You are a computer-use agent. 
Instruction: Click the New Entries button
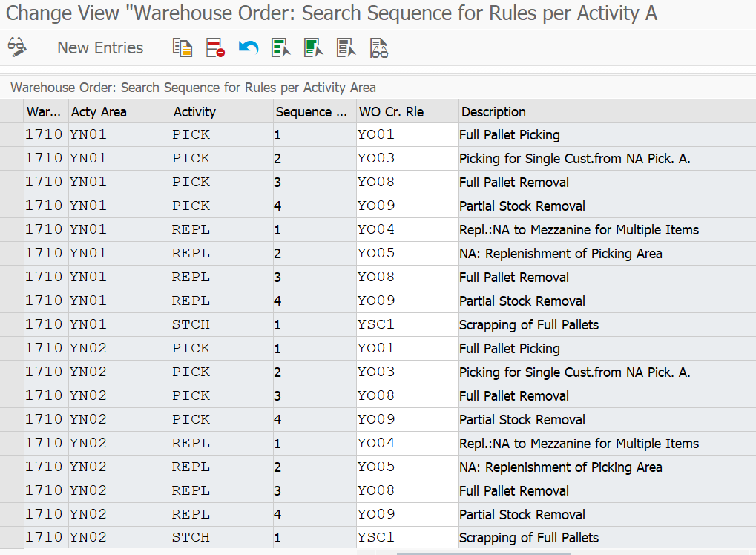click(100, 48)
